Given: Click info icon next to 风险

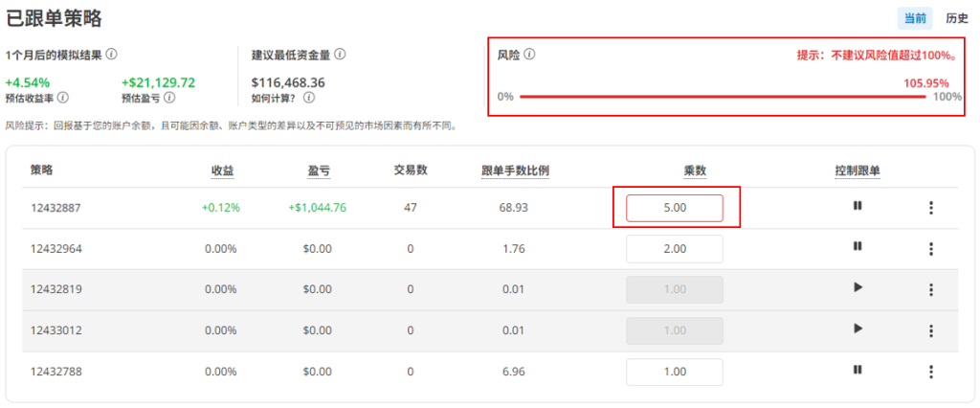Looking at the screenshot, I should pos(529,55).
